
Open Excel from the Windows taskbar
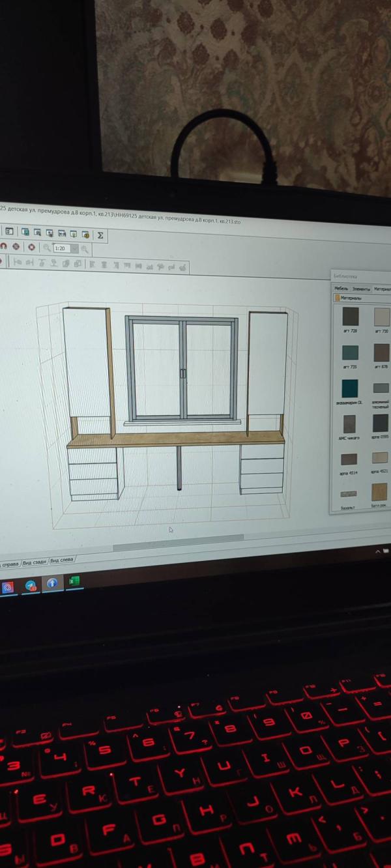click(x=74, y=581)
